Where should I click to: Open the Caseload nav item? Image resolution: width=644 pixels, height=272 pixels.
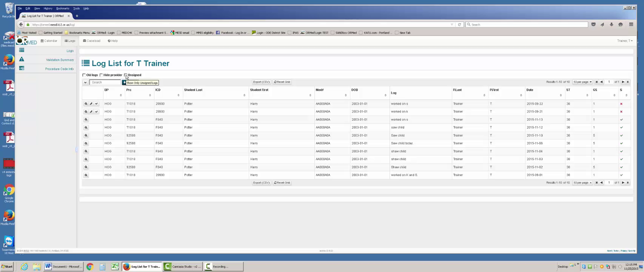[91, 41]
